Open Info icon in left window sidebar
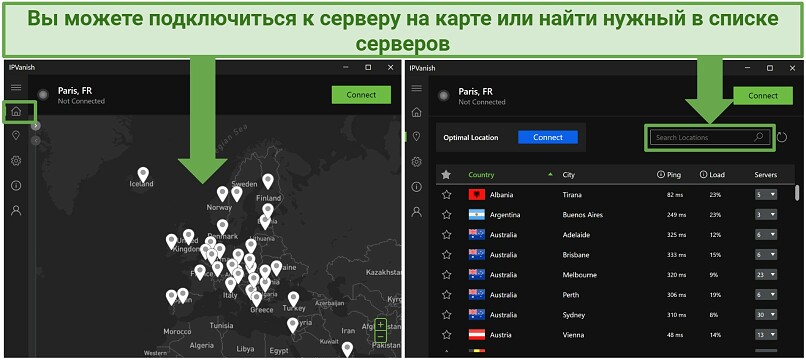The width and height of the screenshot is (806, 360). click(16, 185)
